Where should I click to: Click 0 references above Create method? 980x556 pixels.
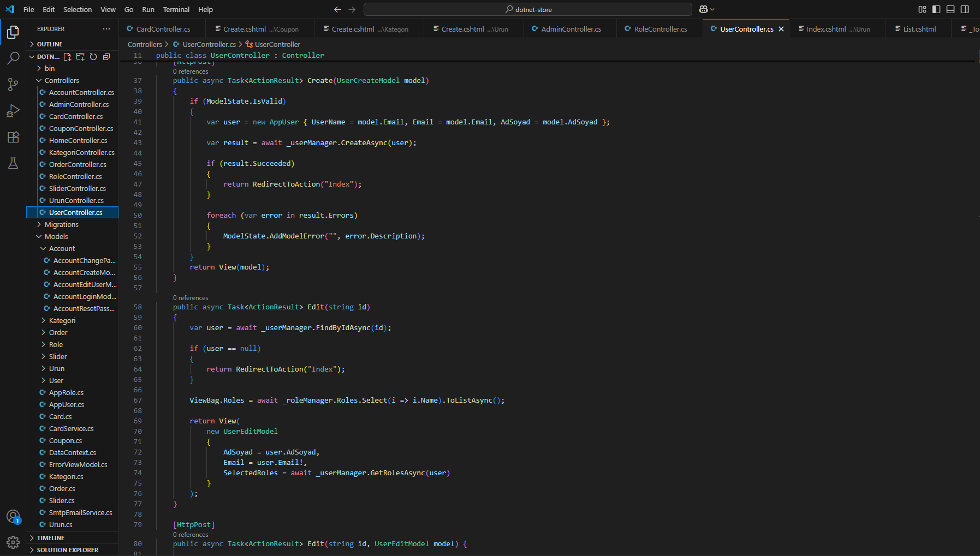(x=191, y=71)
